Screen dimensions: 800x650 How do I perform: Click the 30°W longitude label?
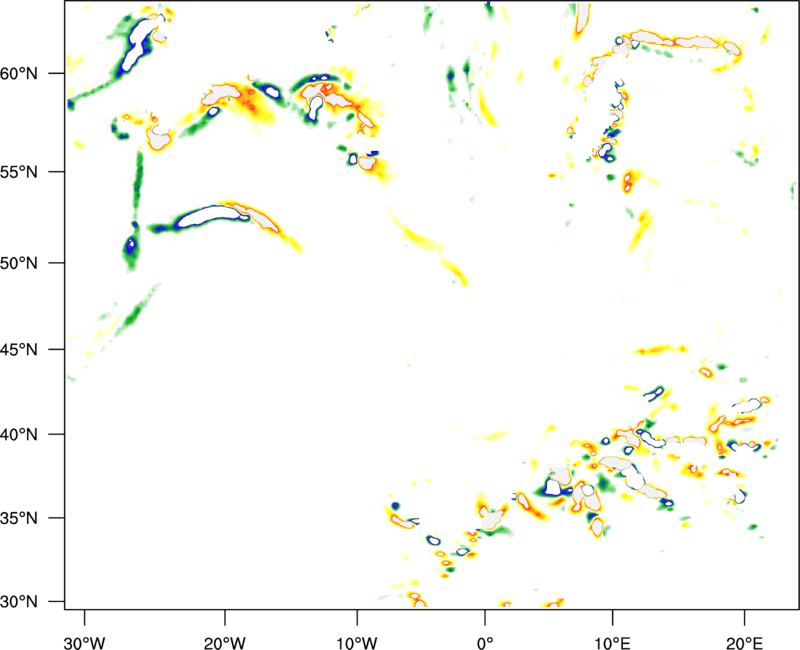click(85, 643)
